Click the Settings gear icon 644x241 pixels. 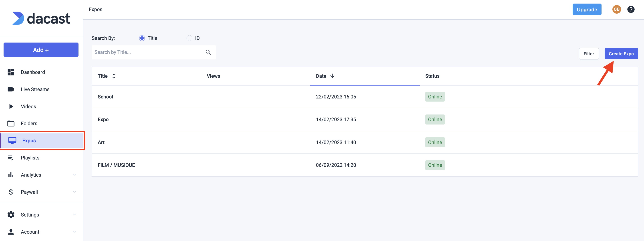(x=11, y=215)
